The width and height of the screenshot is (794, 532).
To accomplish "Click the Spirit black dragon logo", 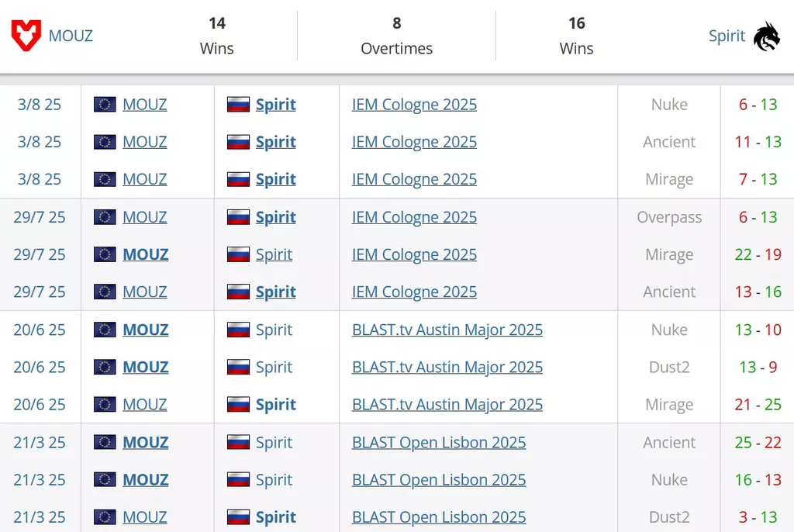I will click(x=767, y=36).
